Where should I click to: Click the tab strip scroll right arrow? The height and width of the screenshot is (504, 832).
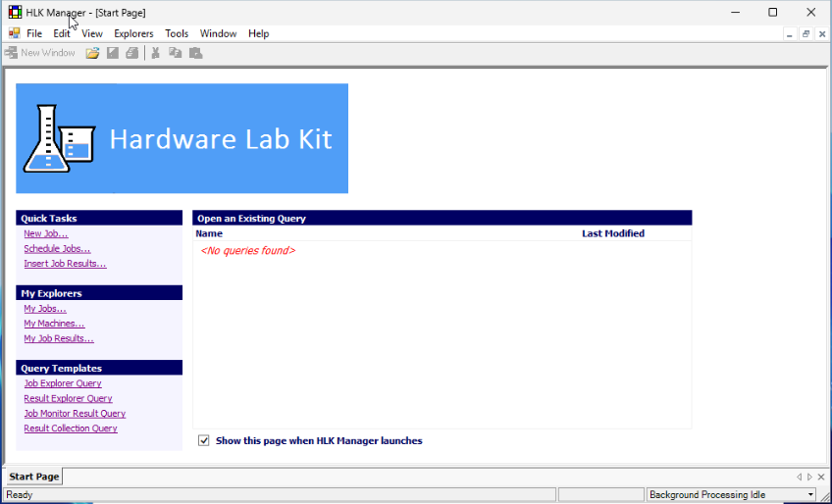click(809, 477)
